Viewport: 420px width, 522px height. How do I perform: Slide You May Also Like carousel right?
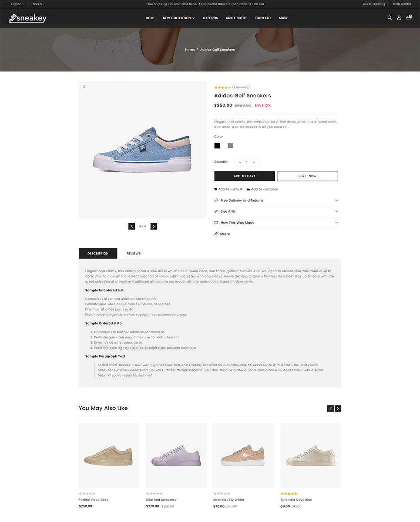[338, 408]
